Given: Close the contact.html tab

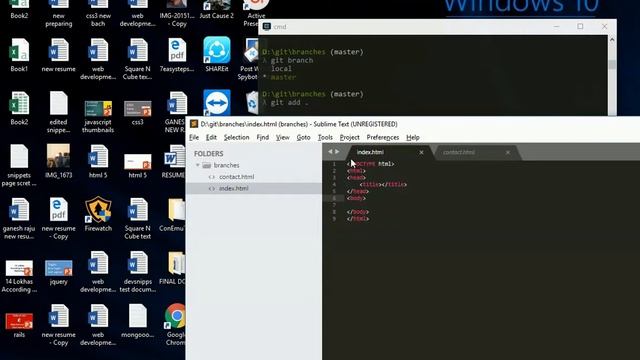Looking at the screenshot, I should [x=508, y=152].
